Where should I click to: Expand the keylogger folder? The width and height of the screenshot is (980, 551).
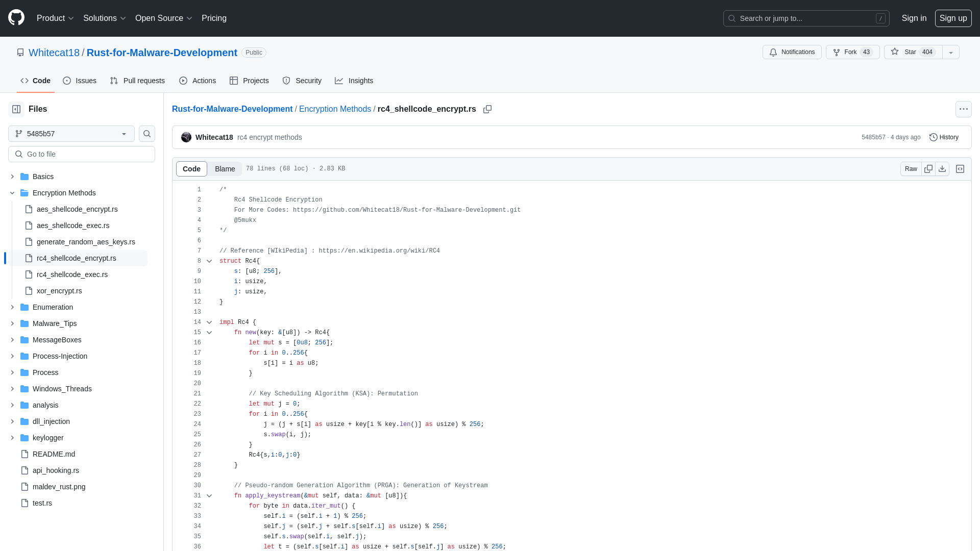pos(12,438)
